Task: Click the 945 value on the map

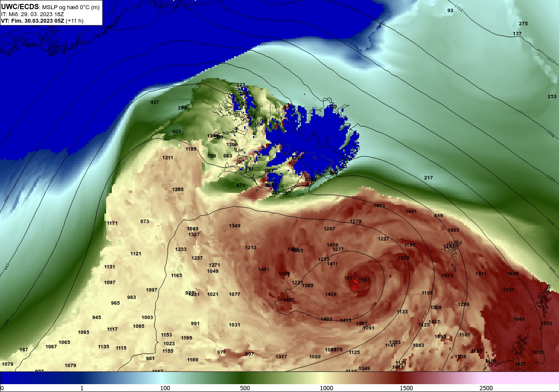Action: (x=97, y=317)
